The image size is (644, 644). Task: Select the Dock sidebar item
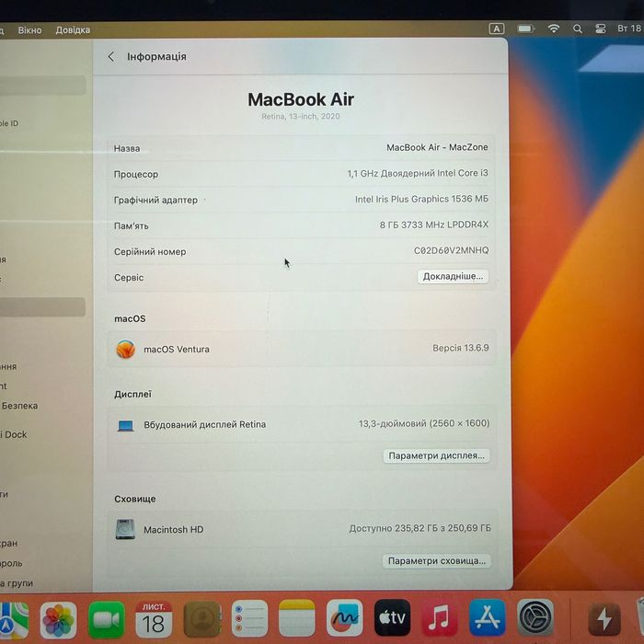point(13,434)
